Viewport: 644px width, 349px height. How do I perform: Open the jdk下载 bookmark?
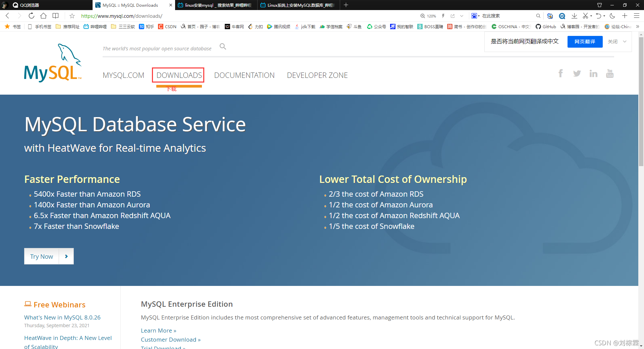pos(305,27)
